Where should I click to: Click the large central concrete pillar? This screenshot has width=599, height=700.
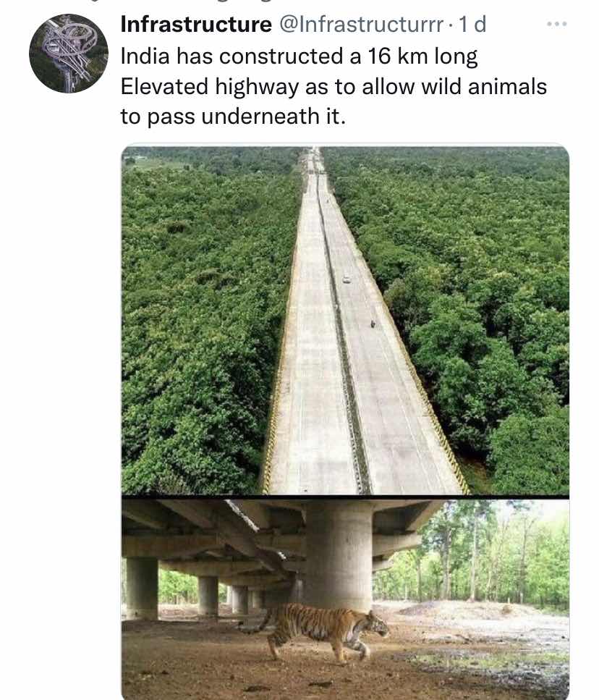[338, 556]
